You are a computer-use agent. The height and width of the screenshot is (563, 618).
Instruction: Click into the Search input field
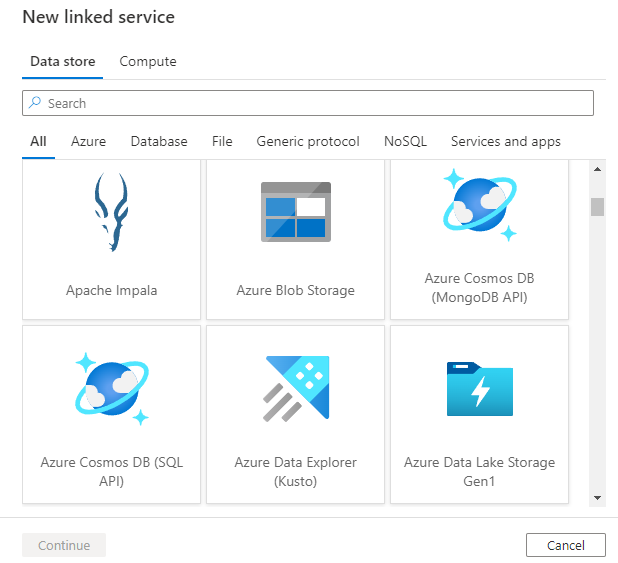pos(310,103)
